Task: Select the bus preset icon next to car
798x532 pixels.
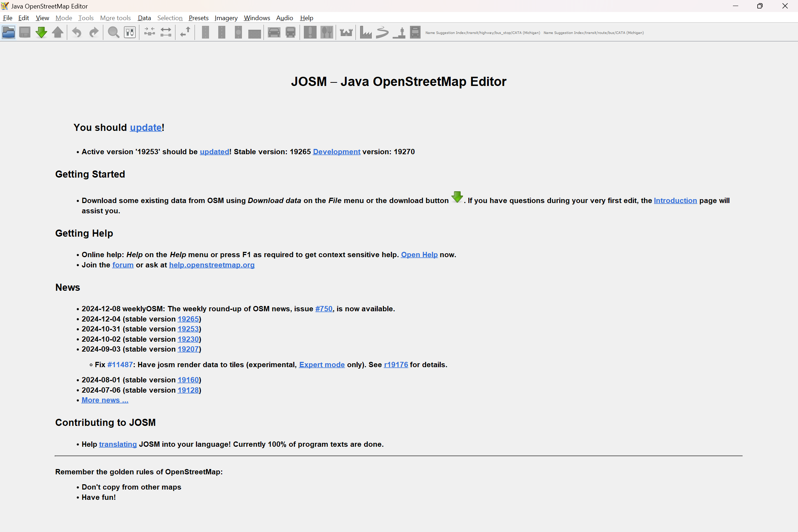Action: (x=290, y=33)
